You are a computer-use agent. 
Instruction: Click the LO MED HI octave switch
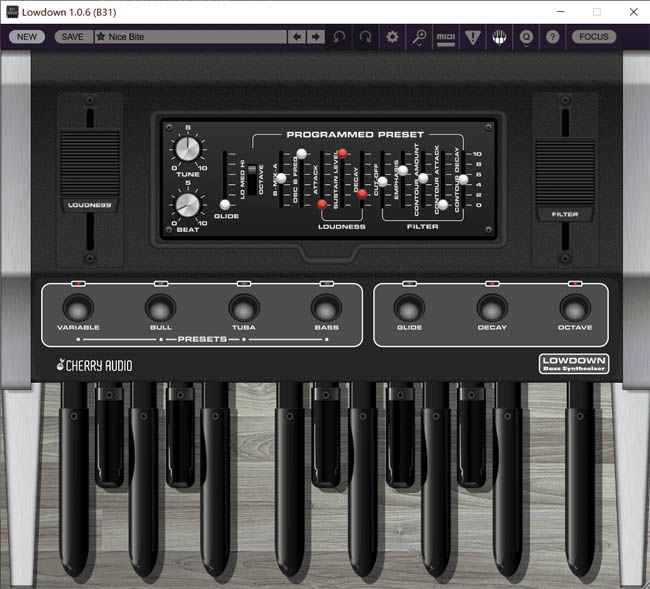coord(252,179)
